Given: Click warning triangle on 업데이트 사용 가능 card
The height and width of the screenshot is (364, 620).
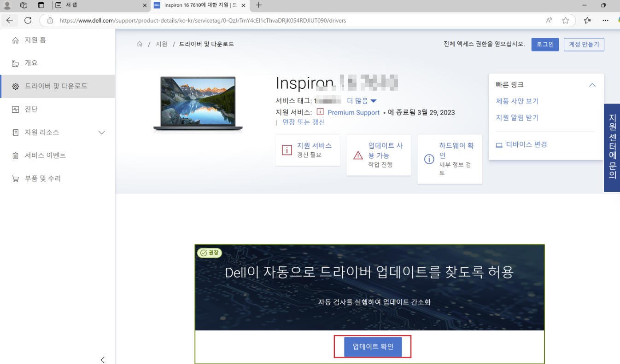Looking at the screenshot, I should [x=358, y=155].
